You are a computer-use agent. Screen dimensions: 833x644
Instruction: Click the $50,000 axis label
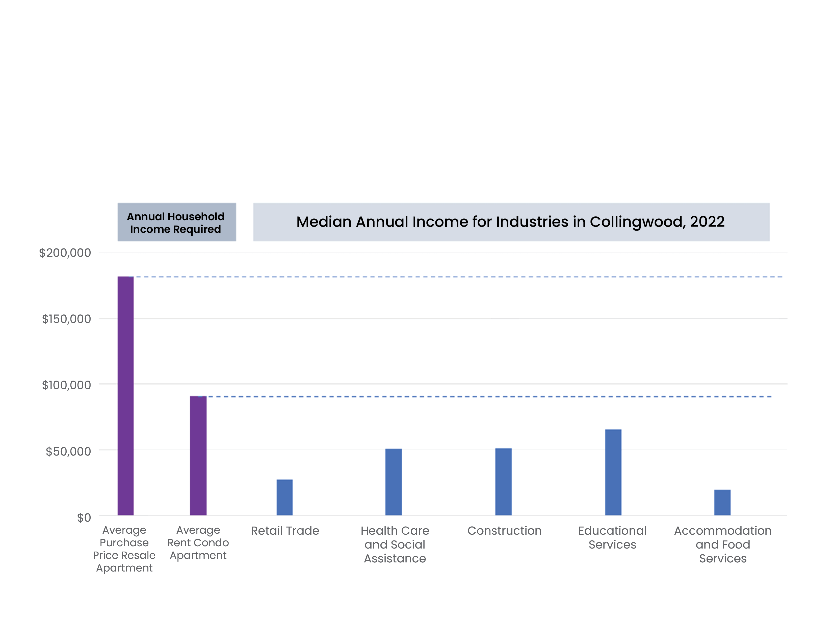(x=69, y=452)
